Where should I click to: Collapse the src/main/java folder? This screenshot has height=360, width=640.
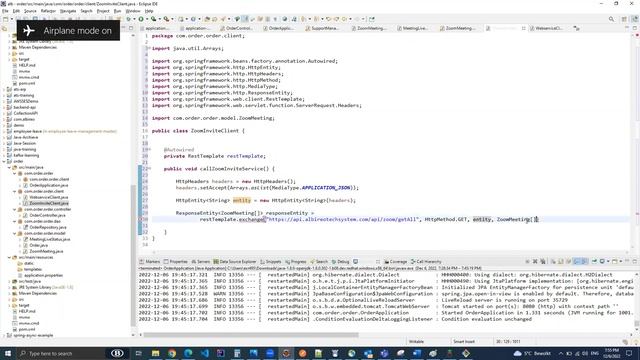(9, 167)
